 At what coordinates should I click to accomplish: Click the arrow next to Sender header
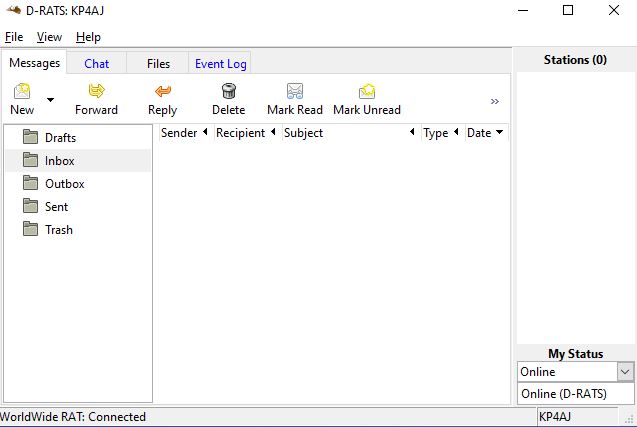click(x=206, y=132)
